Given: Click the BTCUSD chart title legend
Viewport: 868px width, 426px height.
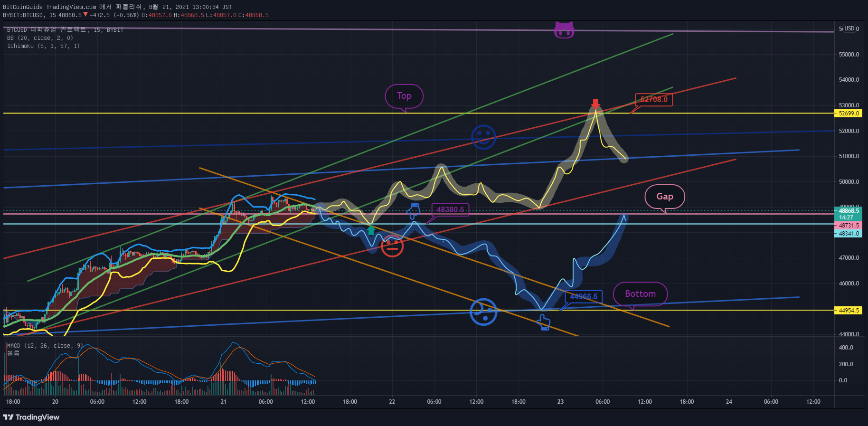Looking at the screenshot, I should coord(65,30).
